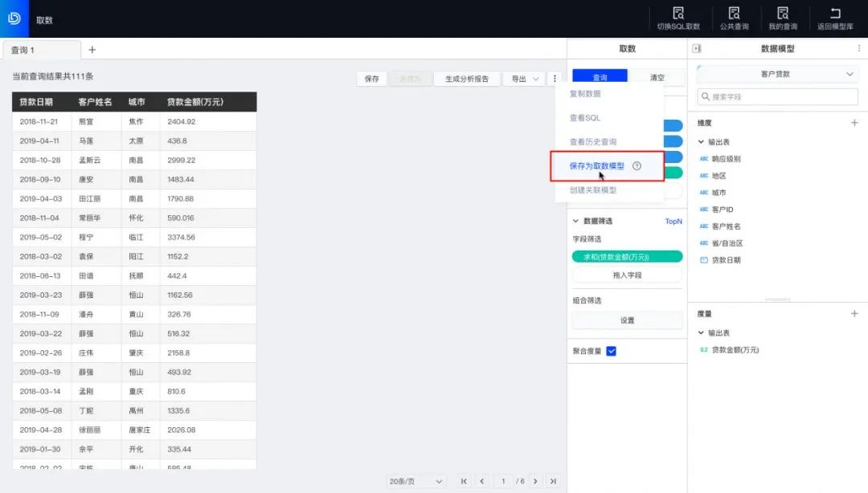Image resolution: width=868 pixels, height=493 pixels.
Task: Click the search magnifier icon in 搜索字段
Action: (x=706, y=97)
